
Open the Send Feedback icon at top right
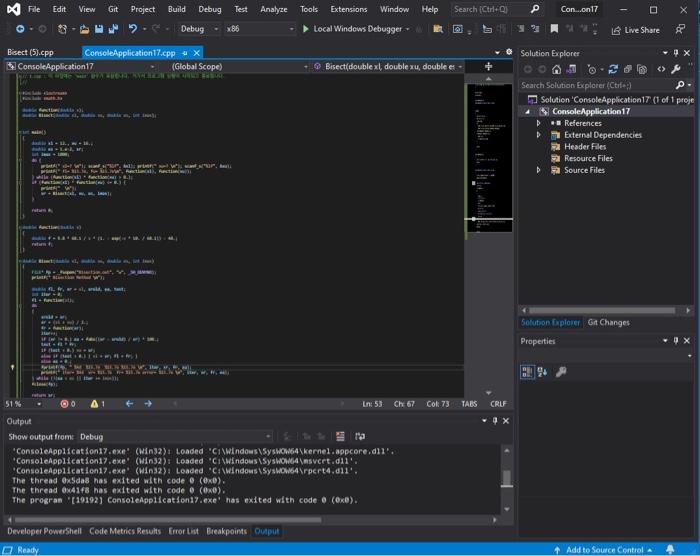[680, 29]
